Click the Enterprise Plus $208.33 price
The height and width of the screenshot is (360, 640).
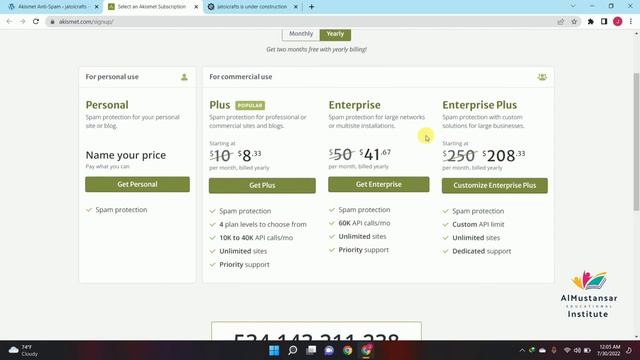tap(504, 156)
